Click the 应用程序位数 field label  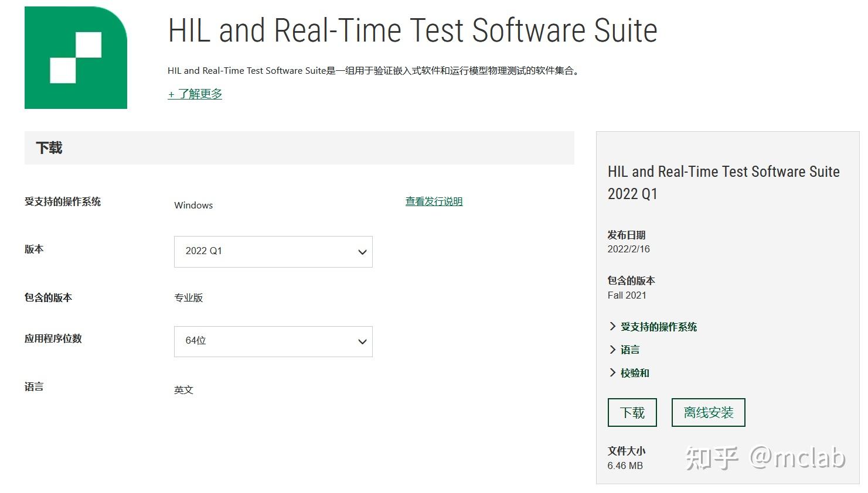pyautogui.click(x=53, y=338)
